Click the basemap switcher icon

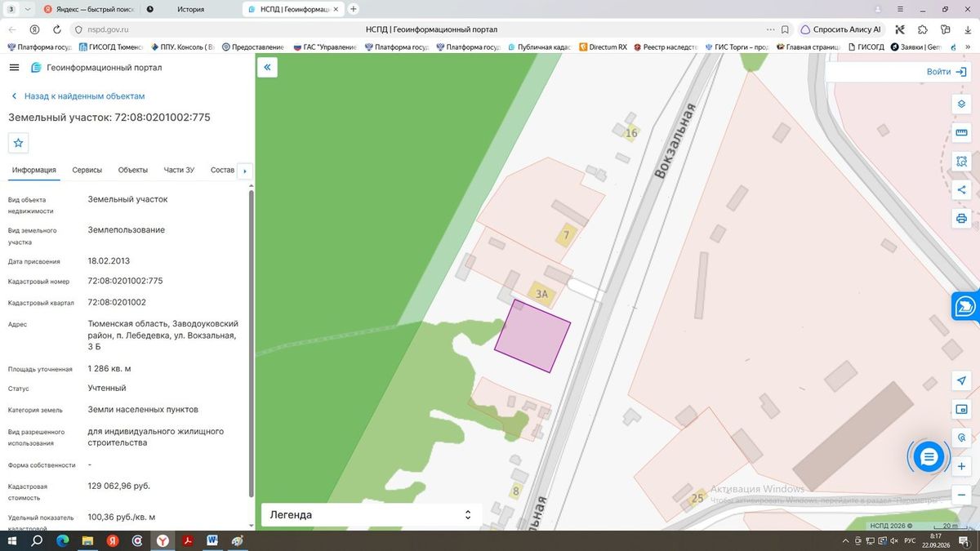click(961, 410)
